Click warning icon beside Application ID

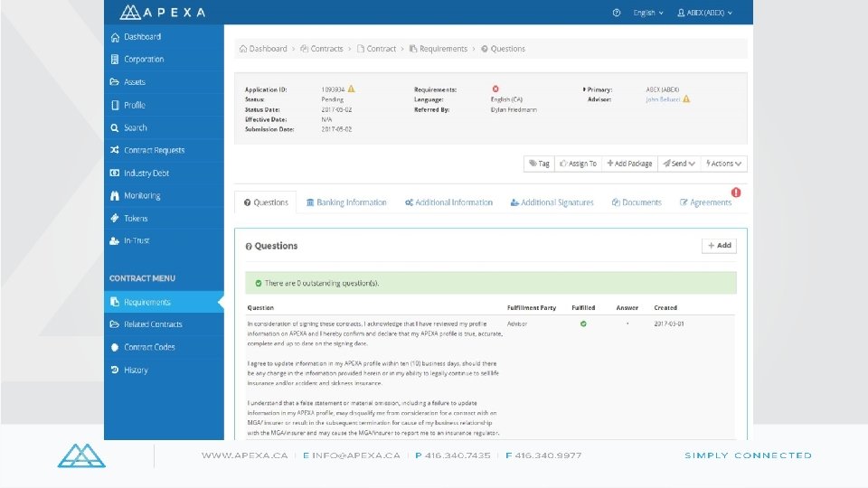(351, 89)
